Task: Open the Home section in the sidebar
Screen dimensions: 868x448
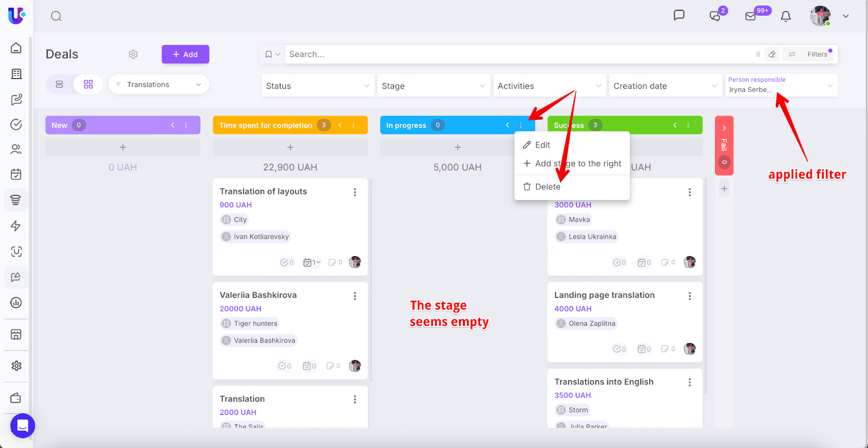Action: [x=16, y=48]
